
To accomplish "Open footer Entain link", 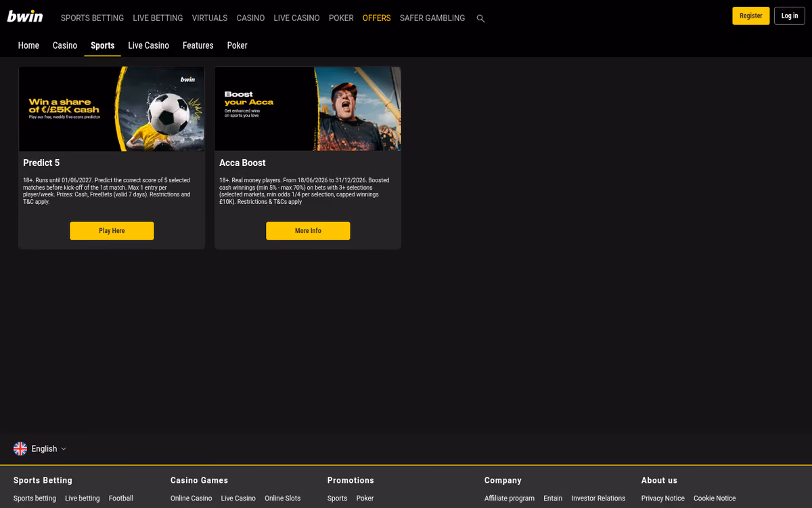I will (x=553, y=499).
